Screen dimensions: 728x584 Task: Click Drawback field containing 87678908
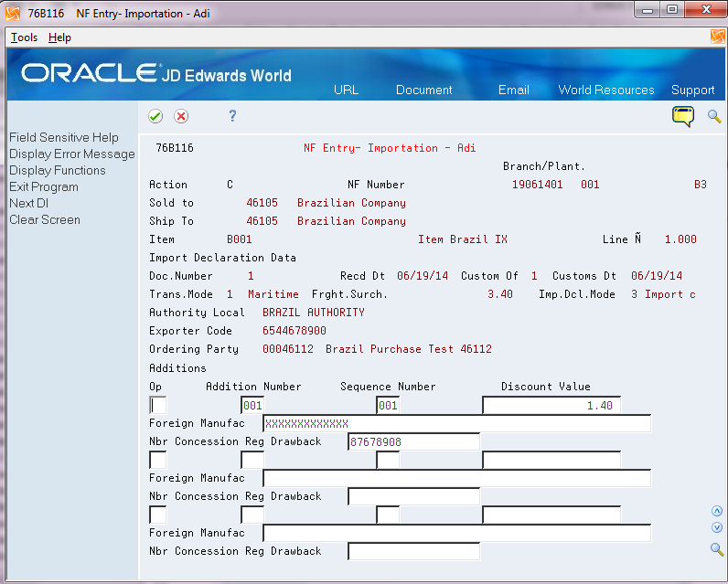[x=413, y=442]
